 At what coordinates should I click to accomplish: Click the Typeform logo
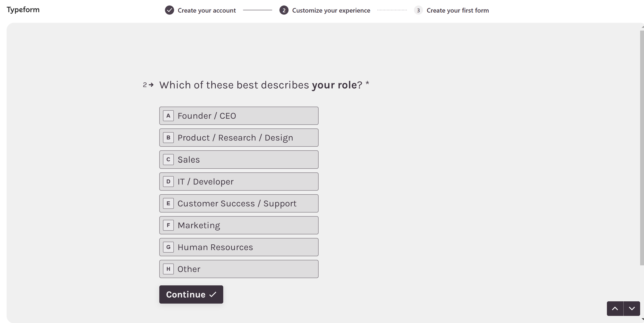click(x=23, y=10)
